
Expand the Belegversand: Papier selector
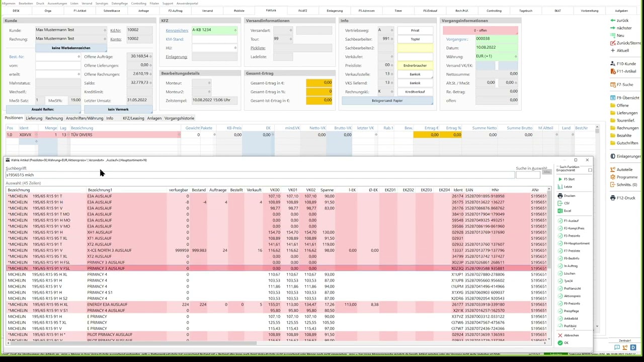[387, 101]
